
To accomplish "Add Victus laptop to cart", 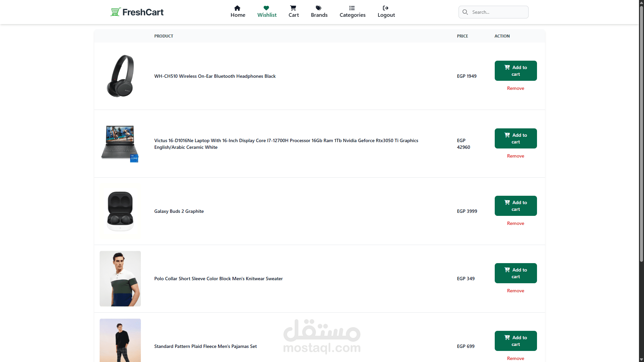I will (x=516, y=138).
